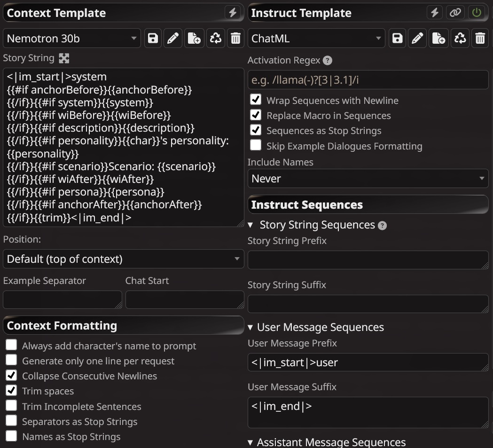The image size is (493, 448).
Task: Open the Nemotron 30b template dropdown
Action: point(72,39)
